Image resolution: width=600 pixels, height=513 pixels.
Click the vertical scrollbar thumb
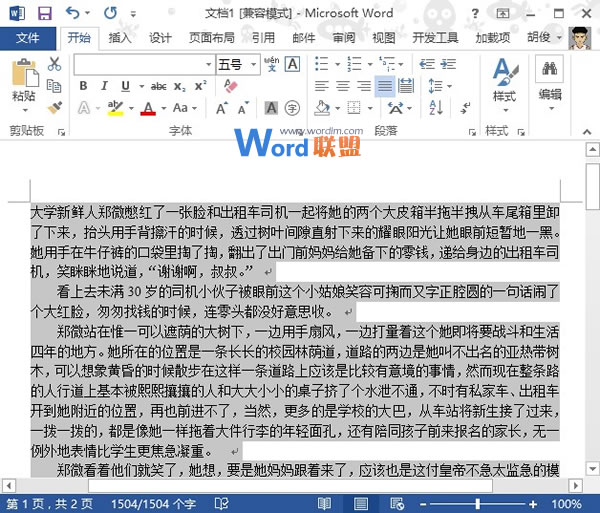[593, 187]
